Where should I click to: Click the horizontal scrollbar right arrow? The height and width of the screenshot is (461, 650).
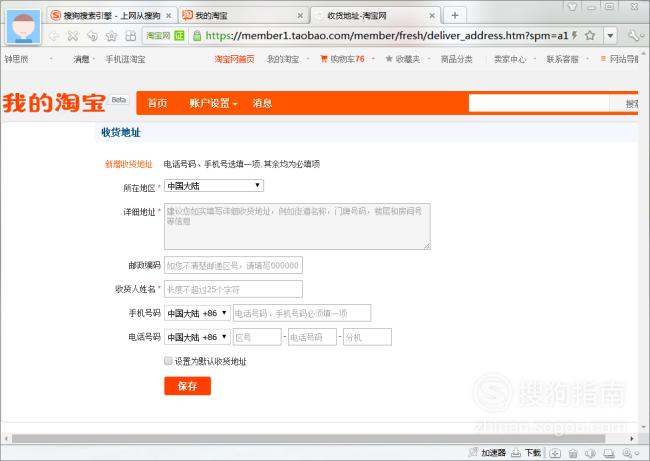click(x=632, y=439)
